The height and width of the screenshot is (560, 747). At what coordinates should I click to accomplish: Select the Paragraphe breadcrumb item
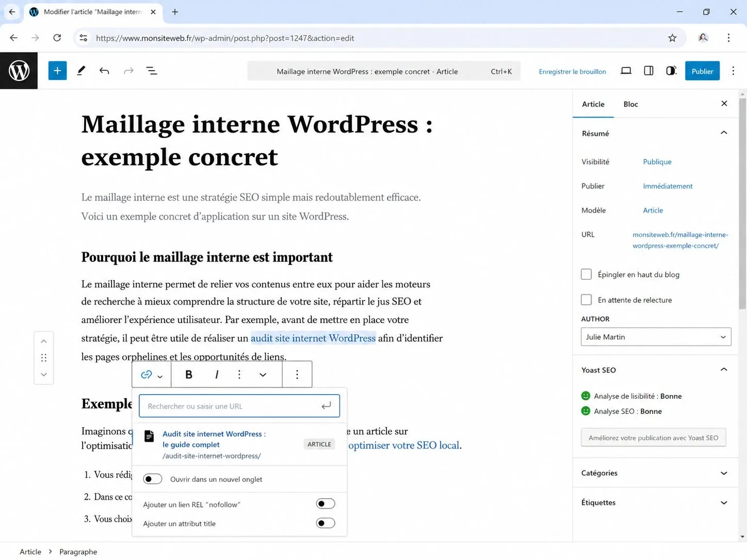[x=78, y=552]
